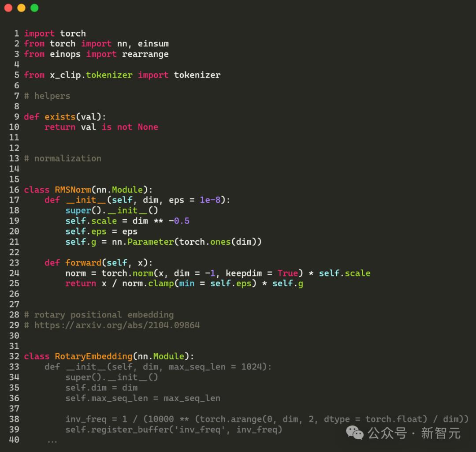
Task: Click the RMSNorm class name
Action: click(73, 189)
